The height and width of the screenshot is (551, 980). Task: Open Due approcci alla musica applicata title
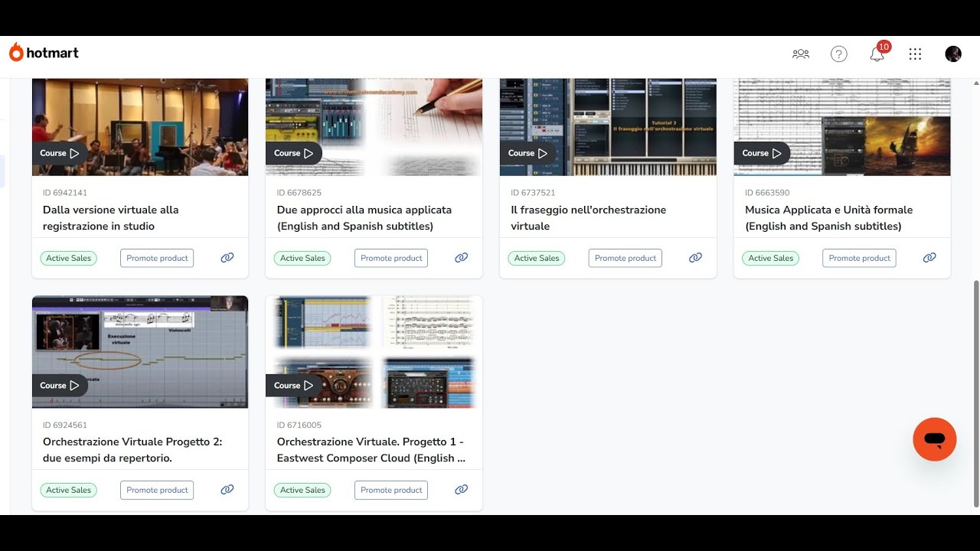click(364, 218)
